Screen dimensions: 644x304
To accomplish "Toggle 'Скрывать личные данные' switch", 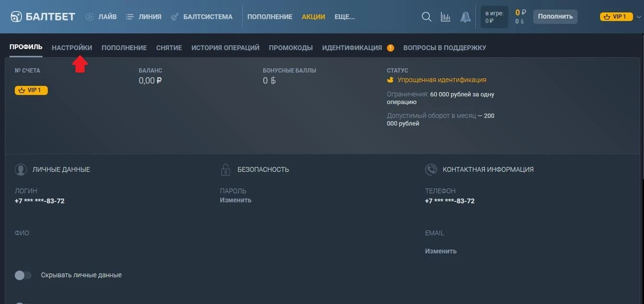I will (x=23, y=275).
